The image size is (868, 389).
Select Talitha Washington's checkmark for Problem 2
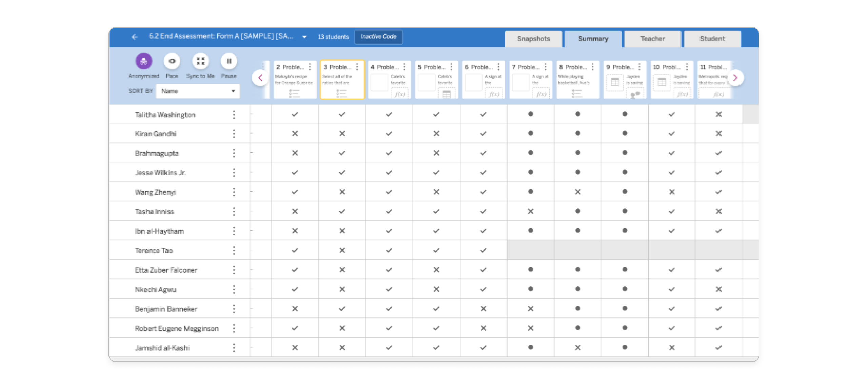(x=295, y=114)
